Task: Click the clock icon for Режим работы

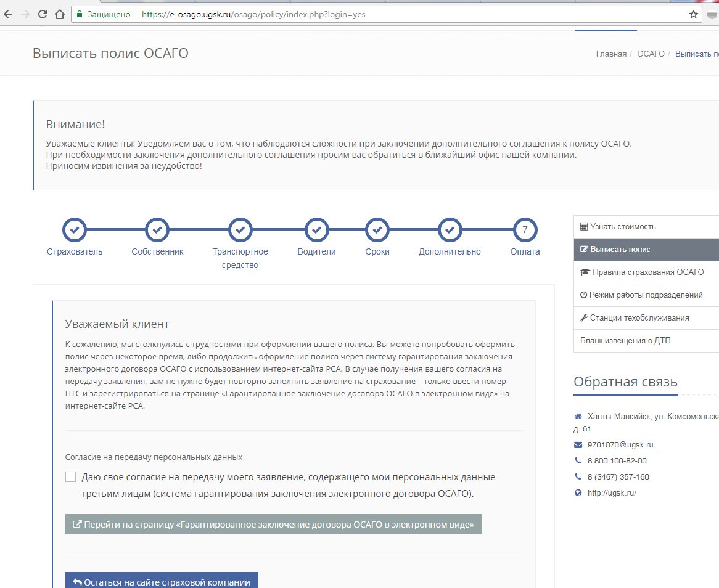Action: [x=584, y=295]
